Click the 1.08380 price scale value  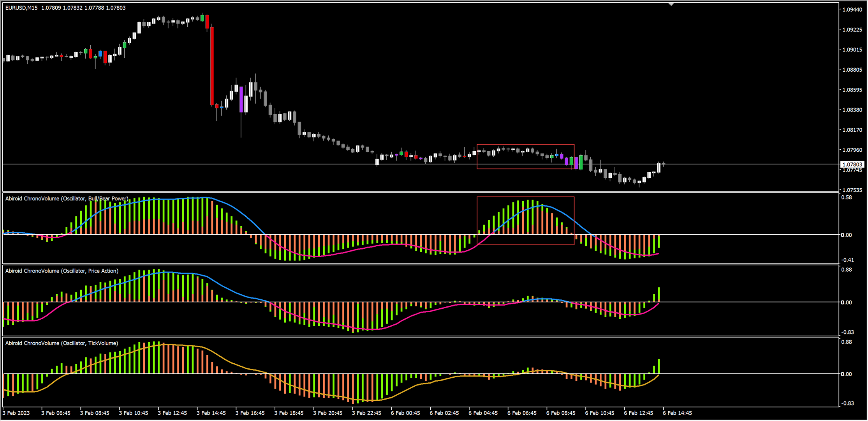point(852,110)
